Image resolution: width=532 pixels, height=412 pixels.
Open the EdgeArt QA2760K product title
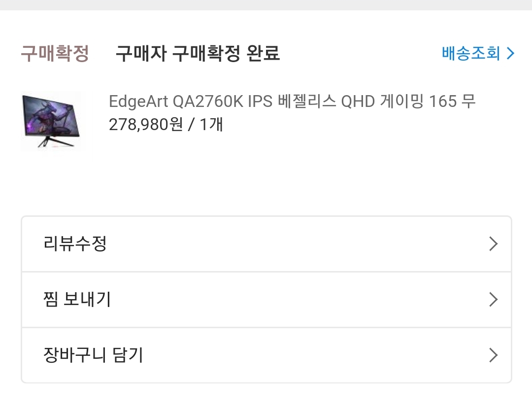click(292, 102)
